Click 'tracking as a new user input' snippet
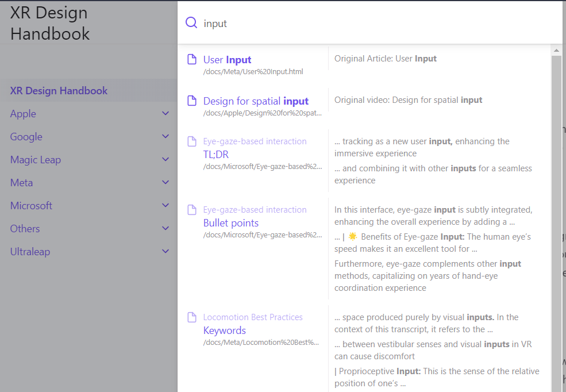Screen dimensions: 566x392 [x=422, y=147]
